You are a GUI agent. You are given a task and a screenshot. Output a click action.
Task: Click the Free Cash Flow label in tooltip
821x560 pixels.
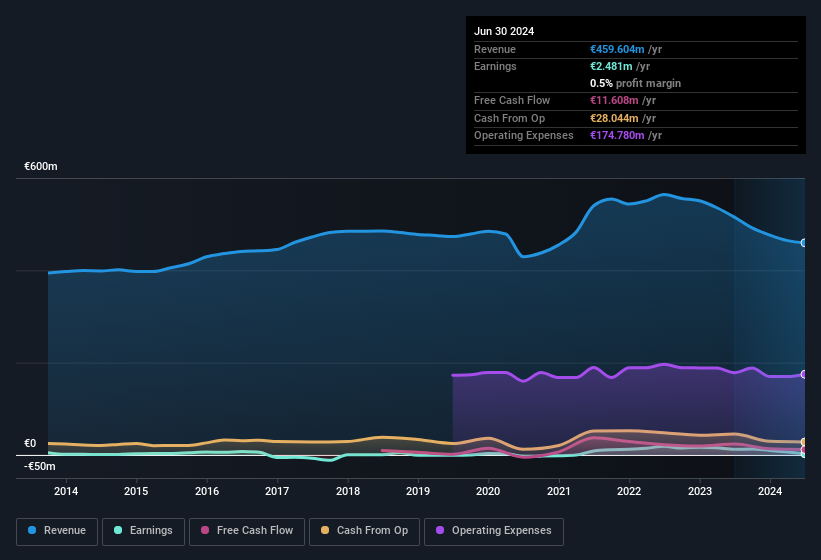pyautogui.click(x=512, y=100)
